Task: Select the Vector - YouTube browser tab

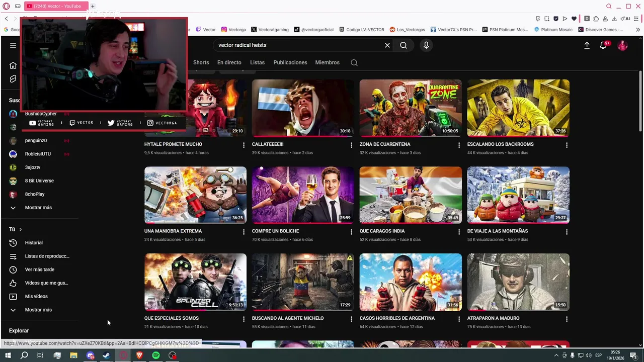Action: point(56,6)
